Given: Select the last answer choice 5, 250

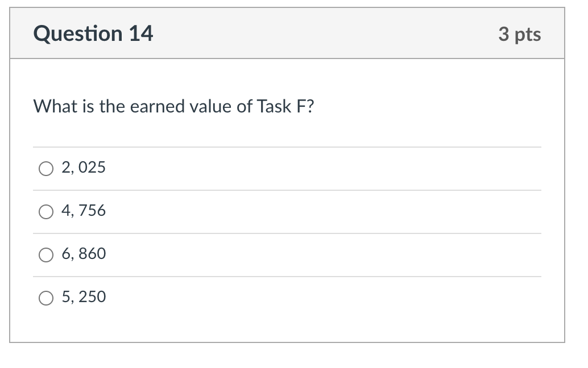Looking at the screenshot, I should 83,297.
